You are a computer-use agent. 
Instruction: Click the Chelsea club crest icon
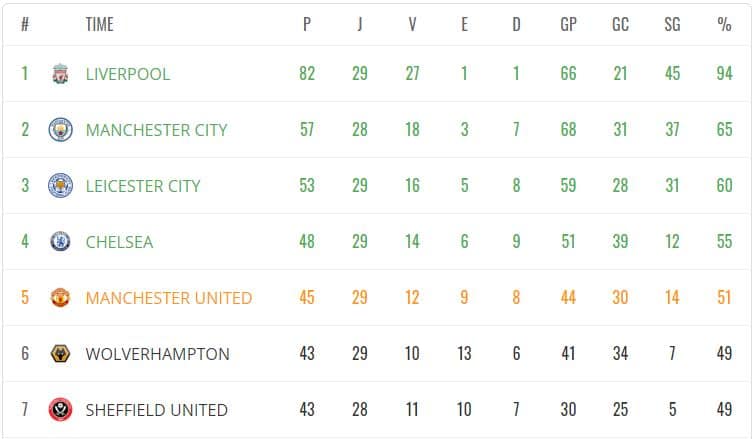61,242
